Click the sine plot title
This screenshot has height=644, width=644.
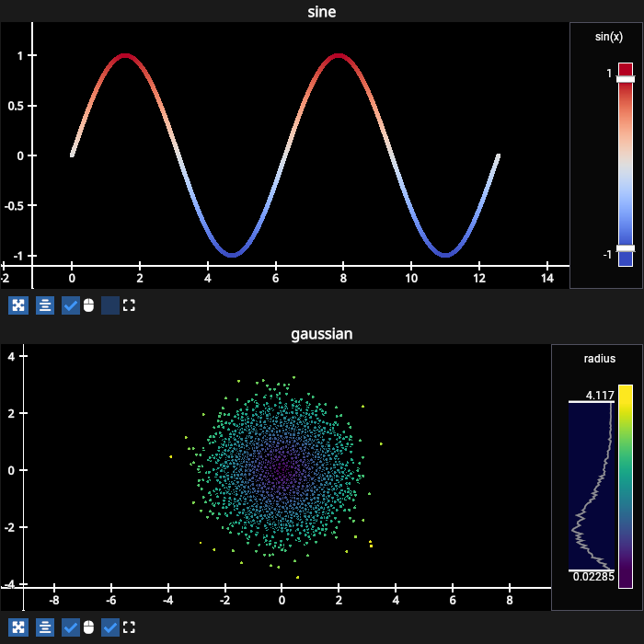pyautogui.click(x=322, y=11)
